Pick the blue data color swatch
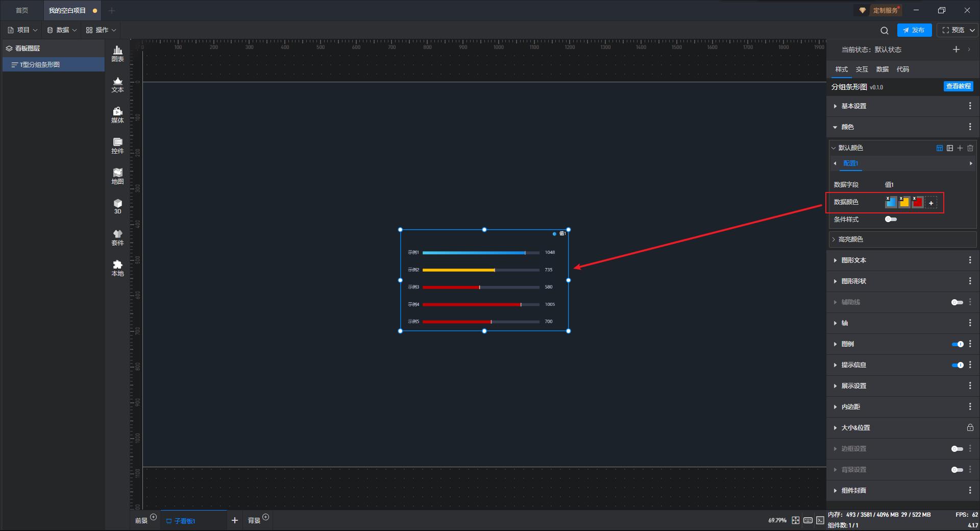 pos(891,202)
